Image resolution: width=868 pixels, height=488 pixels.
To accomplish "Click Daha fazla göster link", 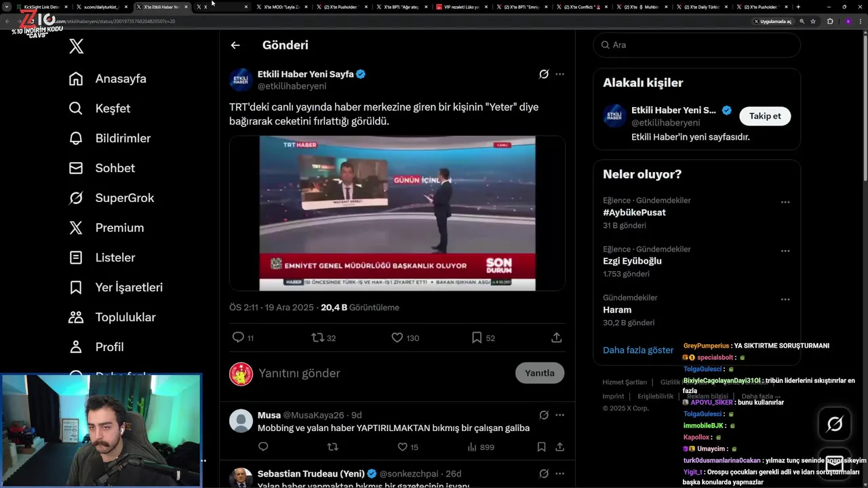I will 638,350.
